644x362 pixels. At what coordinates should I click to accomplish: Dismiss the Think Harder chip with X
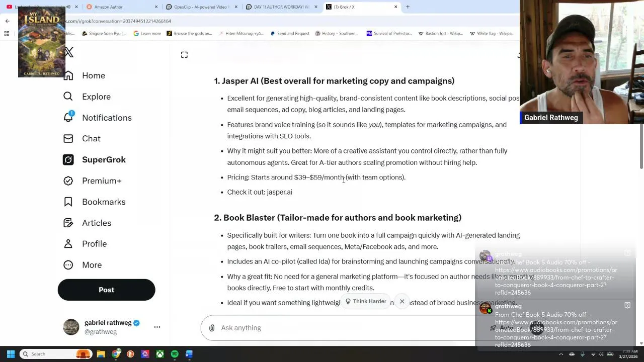coord(402,302)
